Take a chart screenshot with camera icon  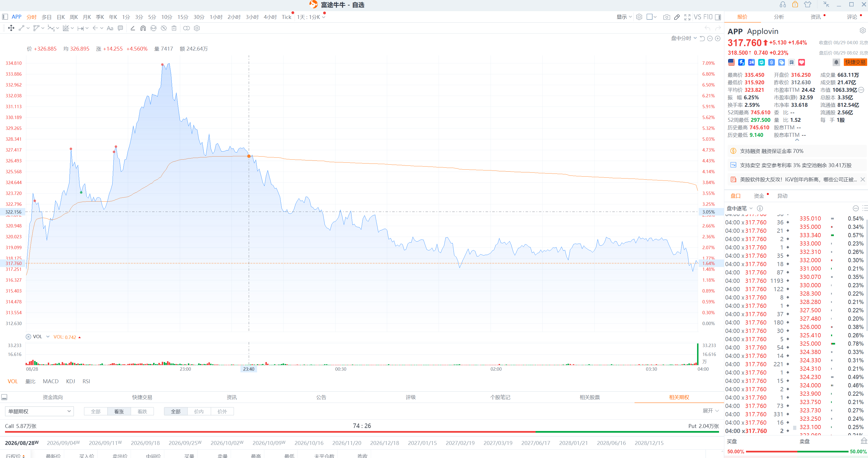tap(666, 17)
